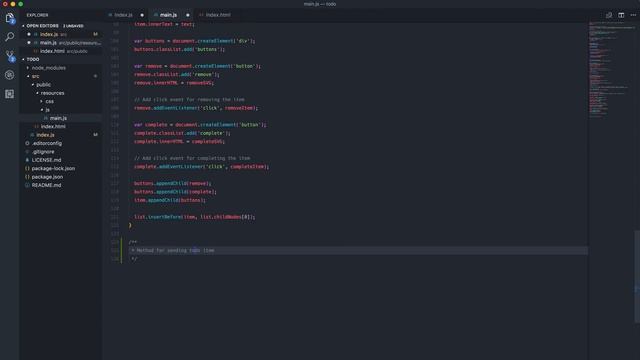Click the unsaved dot on index.js tab
This screenshot has width=640, height=360.
point(142,15)
